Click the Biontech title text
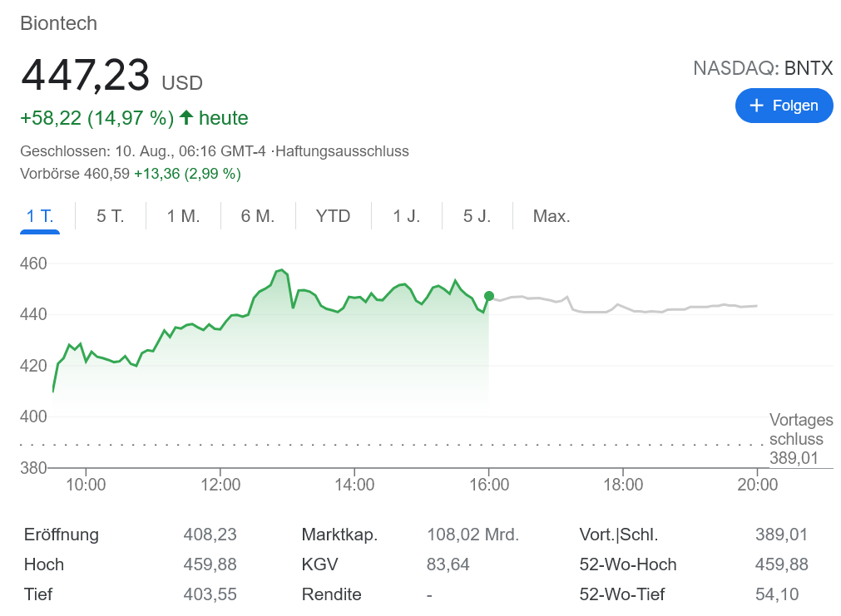841x616 pixels. (x=59, y=23)
